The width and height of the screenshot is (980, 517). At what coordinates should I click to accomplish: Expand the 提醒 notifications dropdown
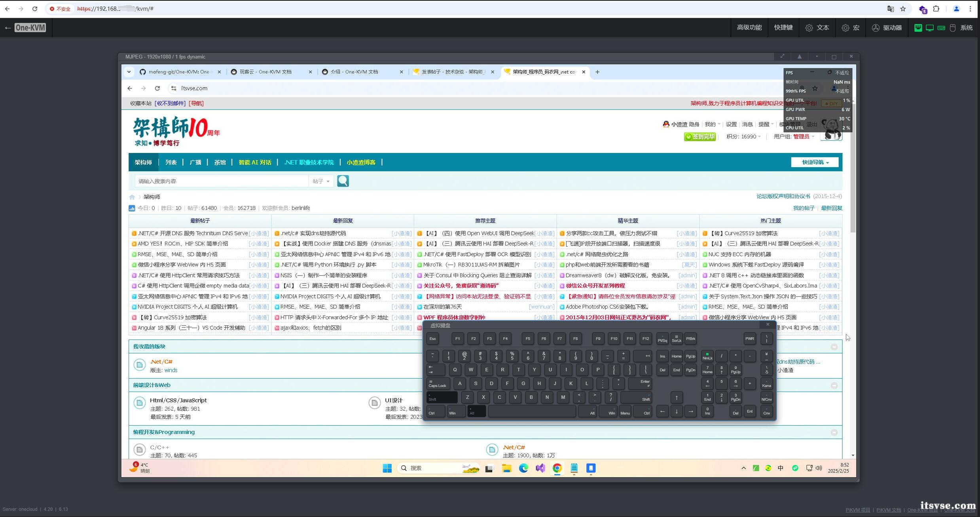pyautogui.click(x=766, y=125)
